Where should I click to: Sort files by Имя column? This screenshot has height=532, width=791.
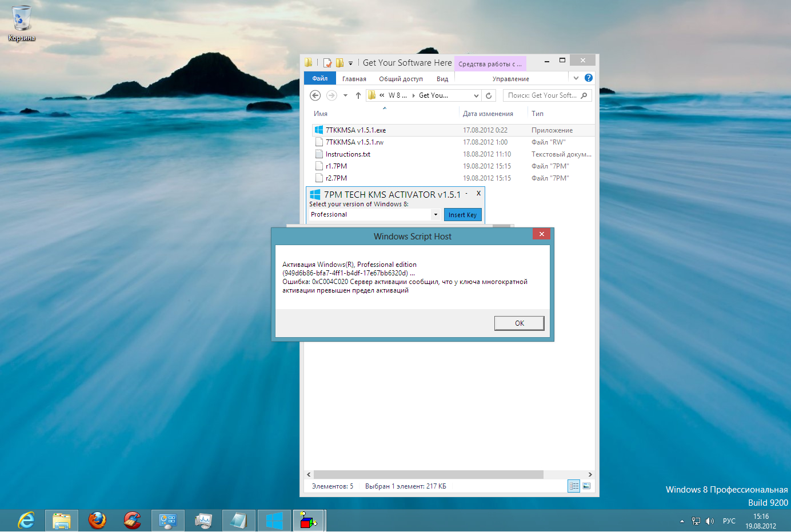321,114
